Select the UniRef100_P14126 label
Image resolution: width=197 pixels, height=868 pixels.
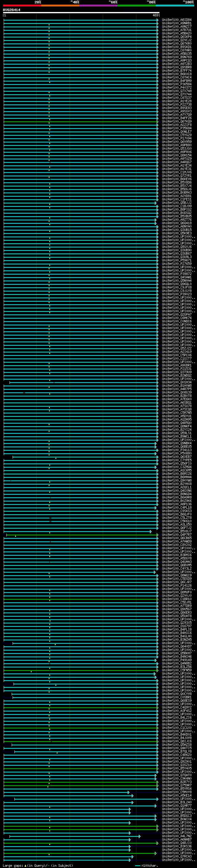(176, 586)
